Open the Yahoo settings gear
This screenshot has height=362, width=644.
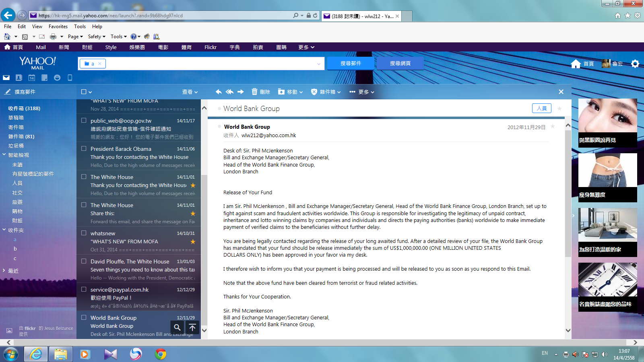coord(635,64)
